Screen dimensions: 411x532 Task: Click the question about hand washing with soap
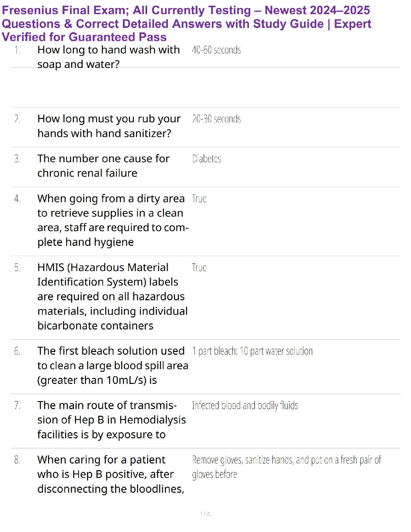click(x=108, y=57)
